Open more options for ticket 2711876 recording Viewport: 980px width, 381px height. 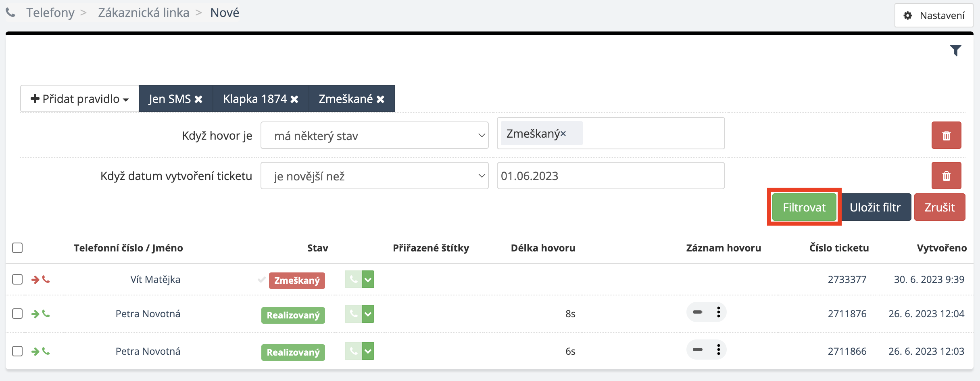pos(718,312)
